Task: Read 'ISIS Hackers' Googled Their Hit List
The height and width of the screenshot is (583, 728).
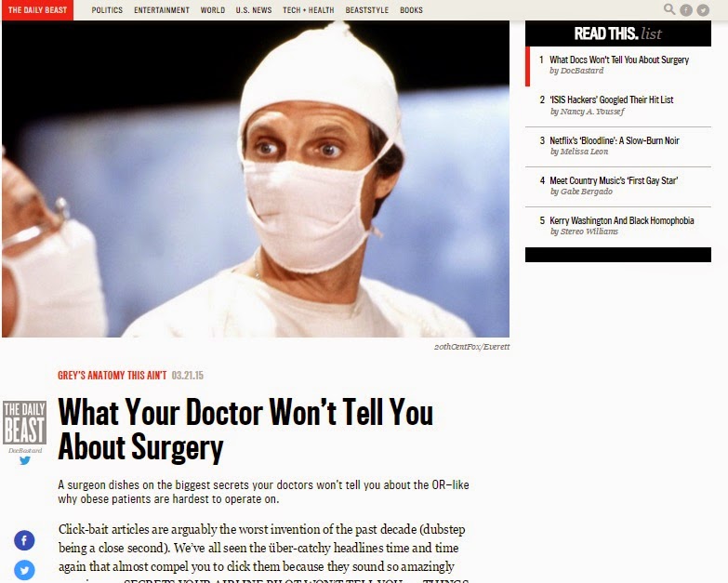Action: tap(611, 99)
